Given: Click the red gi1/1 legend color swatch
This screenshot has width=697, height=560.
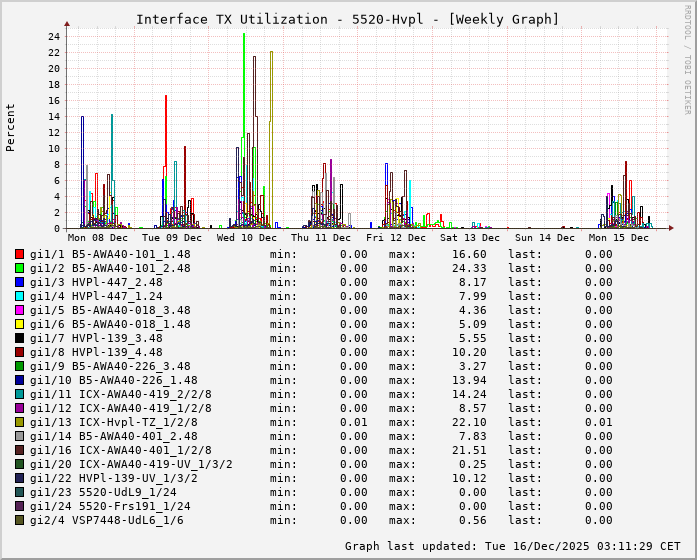Looking at the screenshot, I should pos(19,254).
